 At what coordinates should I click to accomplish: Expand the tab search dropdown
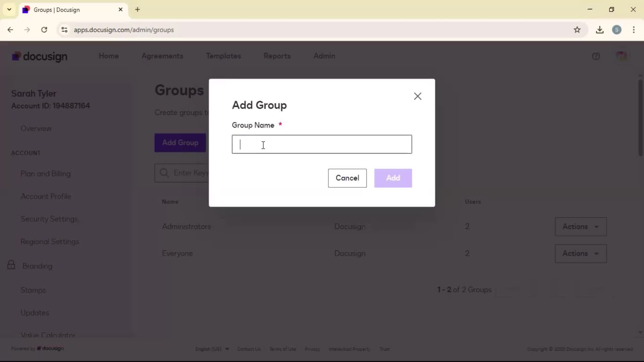pyautogui.click(x=9, y=10)
